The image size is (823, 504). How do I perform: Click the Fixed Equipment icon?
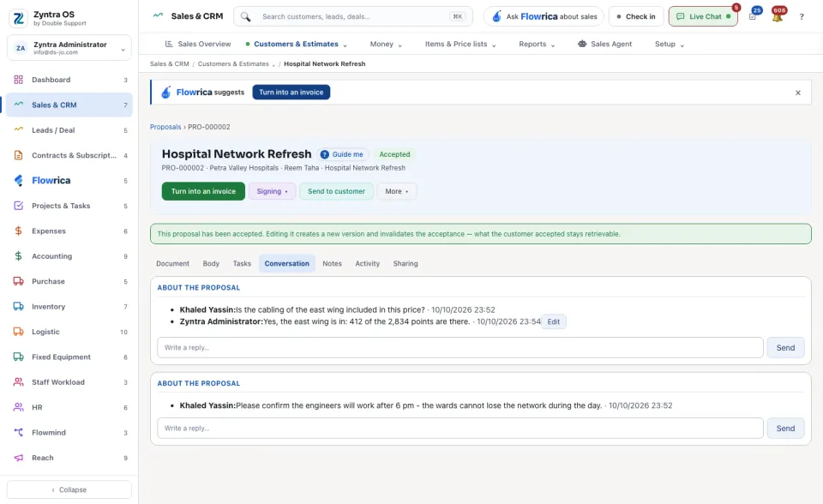click(x=18, y=357)
